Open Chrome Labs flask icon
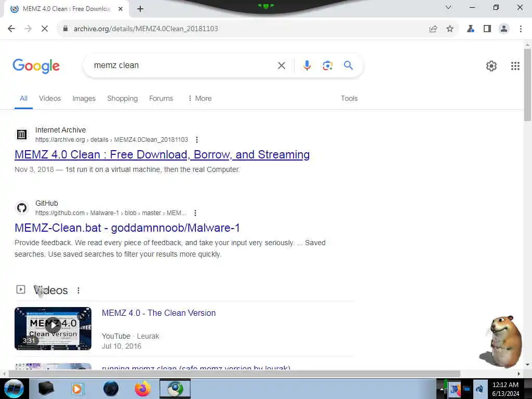 point(471,29)
